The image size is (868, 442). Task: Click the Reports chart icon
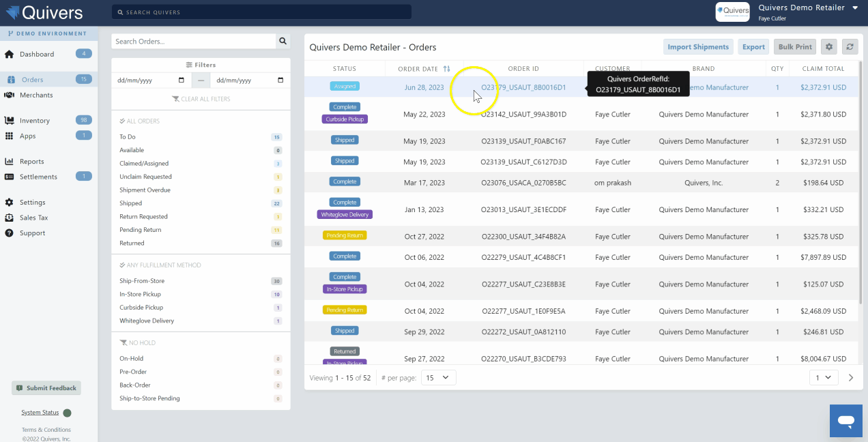(x=10, y=162)
